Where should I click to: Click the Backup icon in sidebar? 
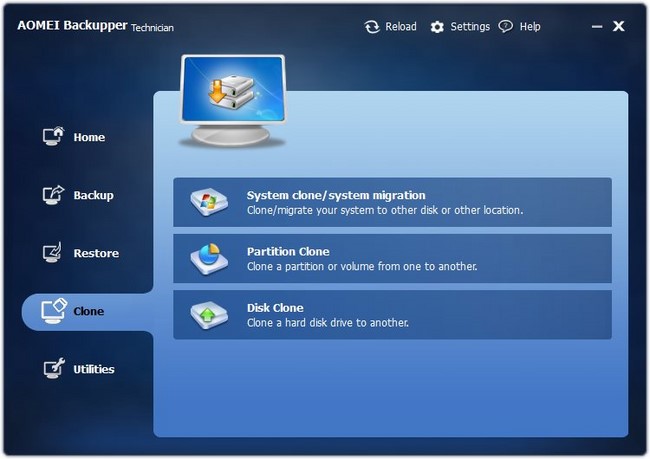[53, 195]
